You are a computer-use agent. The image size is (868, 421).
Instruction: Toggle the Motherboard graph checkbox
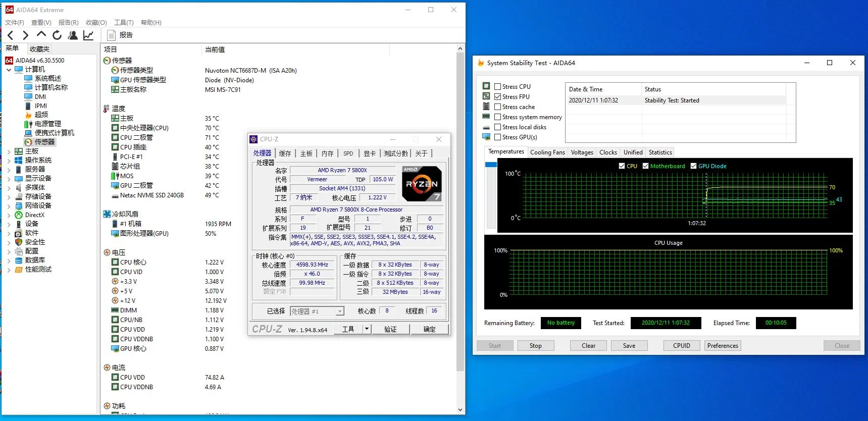645,166
